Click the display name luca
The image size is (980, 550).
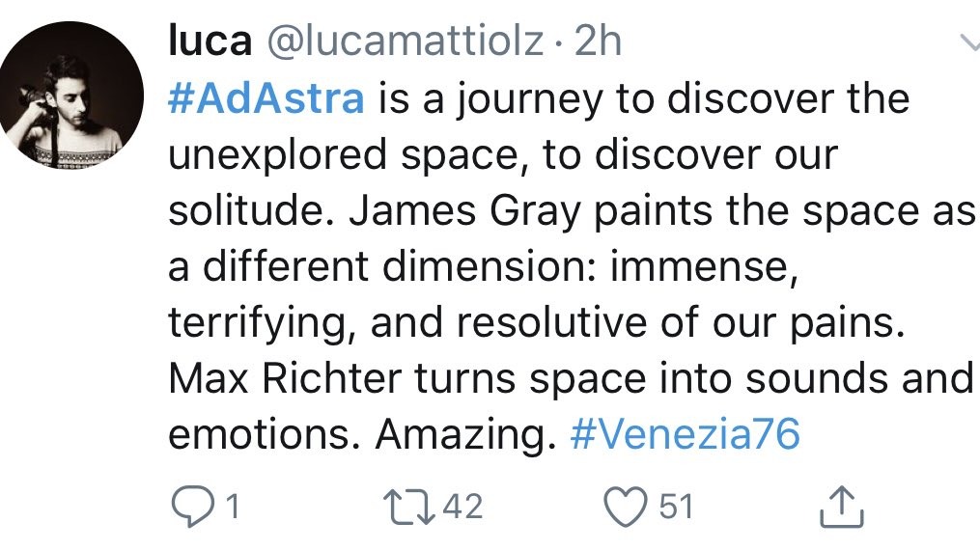(210, 41)
